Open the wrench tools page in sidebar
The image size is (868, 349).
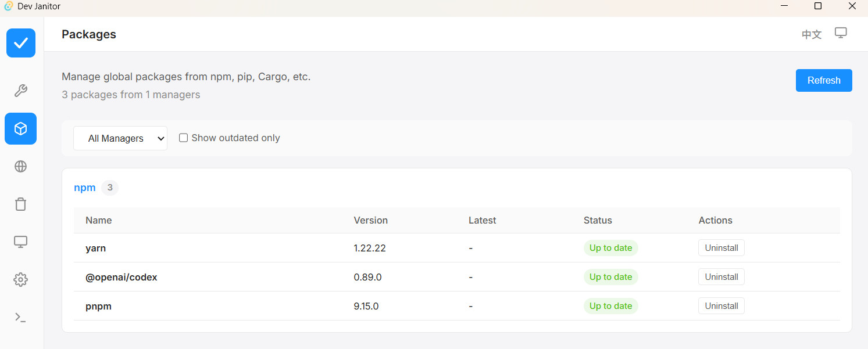pos(21,91)
